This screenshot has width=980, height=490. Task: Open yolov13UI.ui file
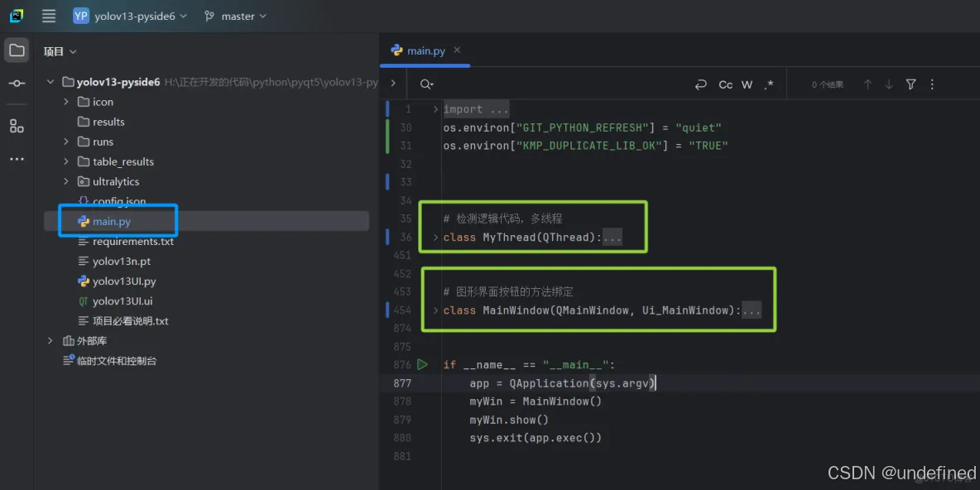(122, 301)
